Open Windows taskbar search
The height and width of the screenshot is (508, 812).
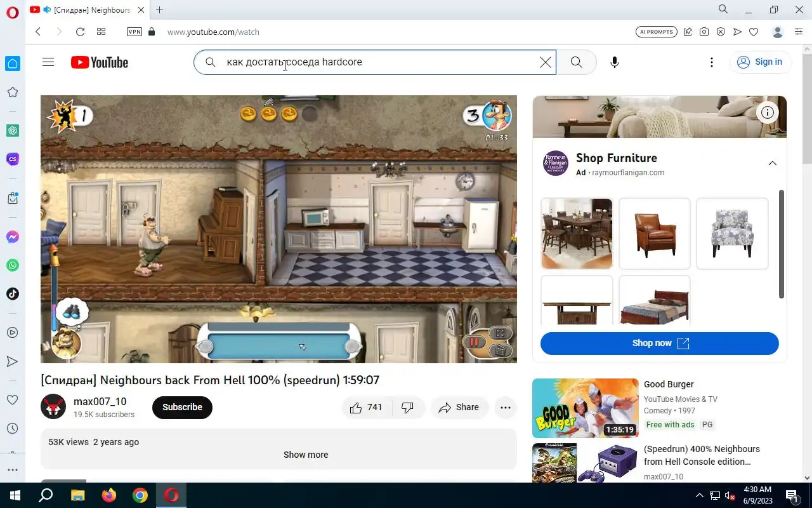pyautogui.click(x=46, y=495)
